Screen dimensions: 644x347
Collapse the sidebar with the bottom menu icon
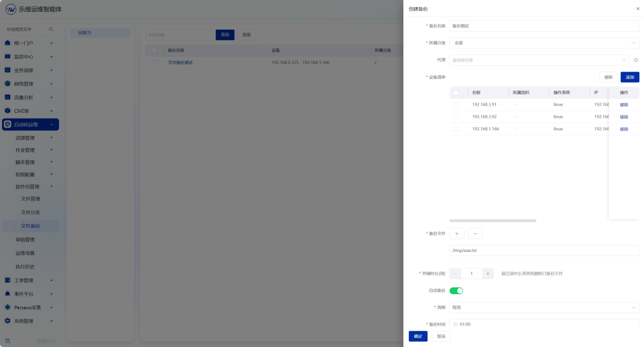pos(8,340)
